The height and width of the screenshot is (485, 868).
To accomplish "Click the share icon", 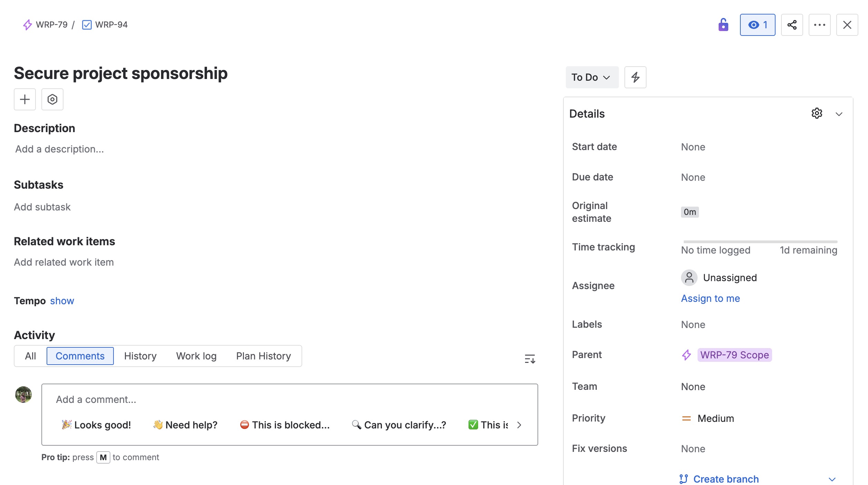I will [792, 25].
